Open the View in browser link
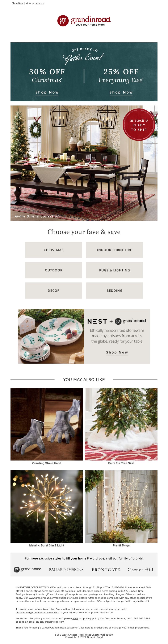Image resolution: width=168 pixels, height=644 pixels. click(x=39, y=3)
